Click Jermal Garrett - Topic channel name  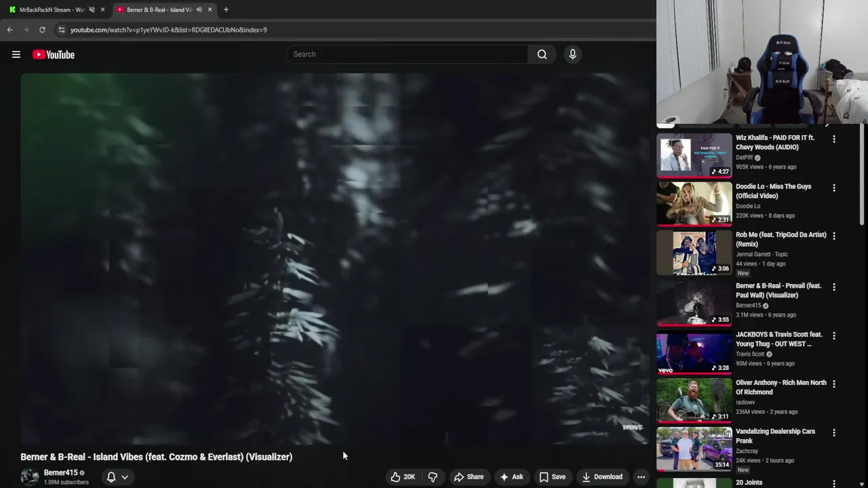tap(762, 254)
